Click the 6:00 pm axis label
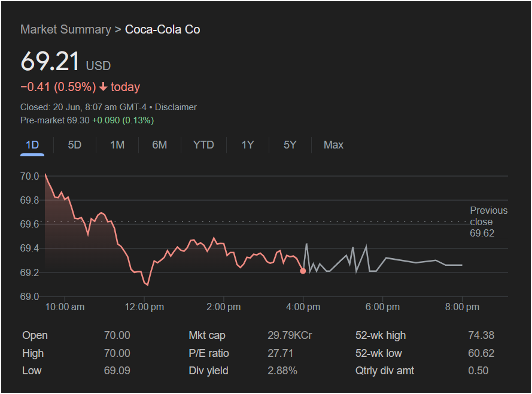The image size is (532, 394). pos(382,307)
